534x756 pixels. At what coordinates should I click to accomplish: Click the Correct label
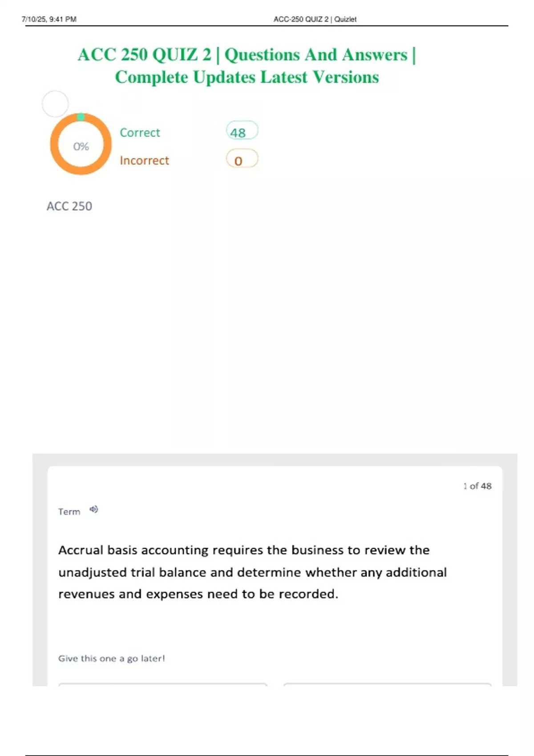pyautogui.click(x=140, y=133)
